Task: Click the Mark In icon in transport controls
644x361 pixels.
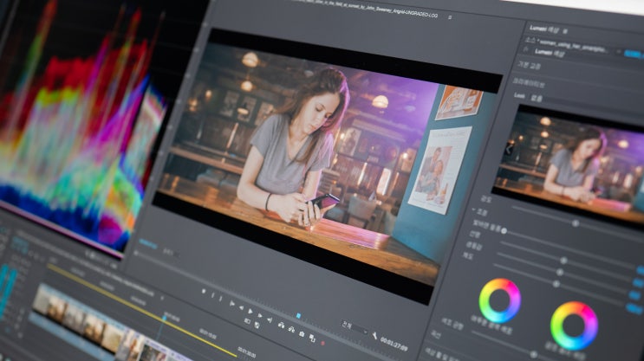Action: point(212,295)
